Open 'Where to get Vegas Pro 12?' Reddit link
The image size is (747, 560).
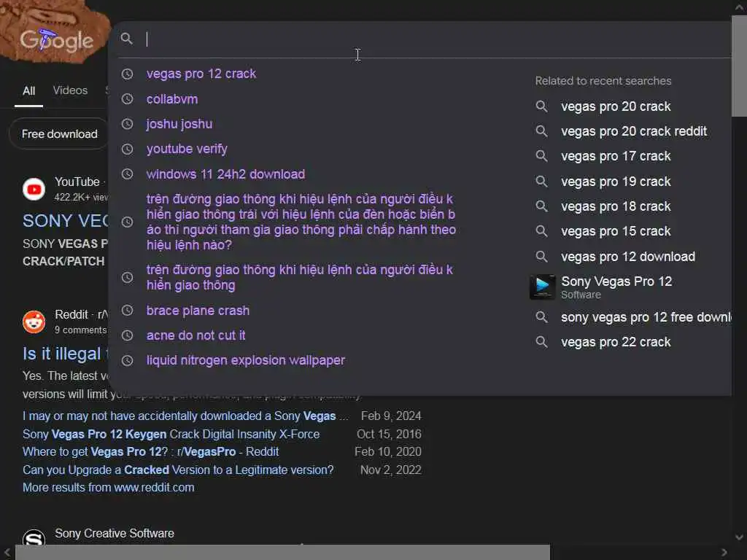150,451
